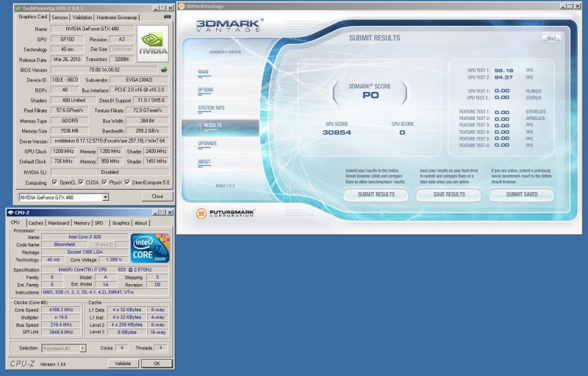Open the Graphics tab in CPU-Z
This screenshot has height=376, width=588.
pyautogui.click(x=121, y=223)
